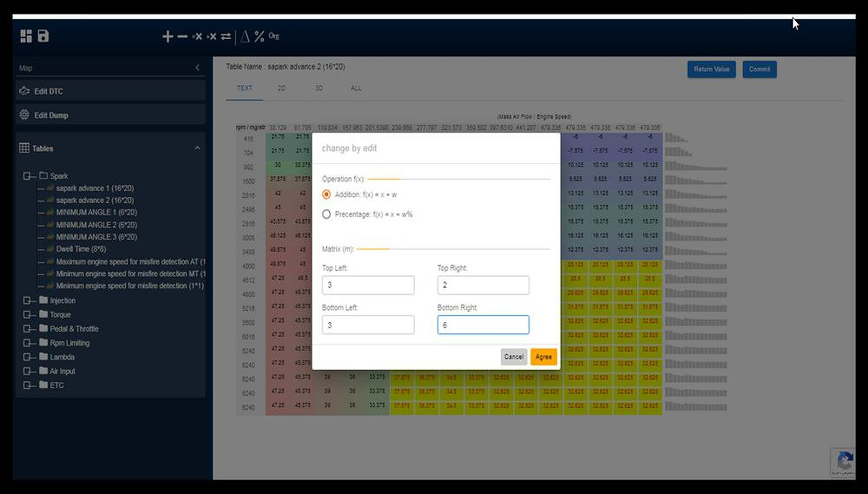Click the Cancel button
Screen dimensions: 868x494
point(514,357)
